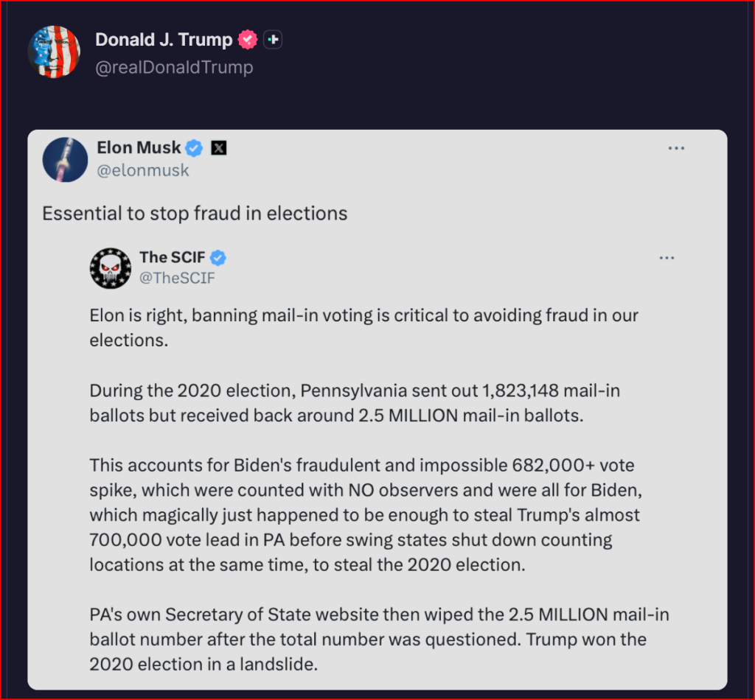
Task: Open the @realDonaldTrump handle
Action: (x=174, y=67)
